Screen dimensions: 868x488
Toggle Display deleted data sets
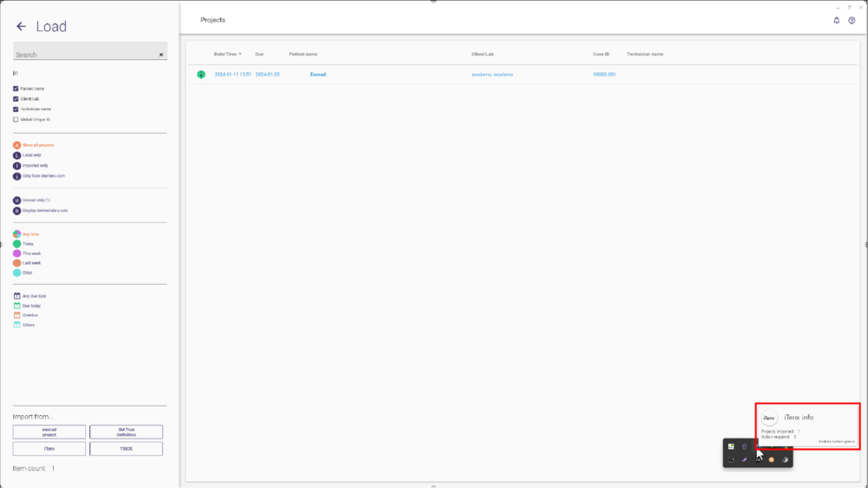(41, 210)
